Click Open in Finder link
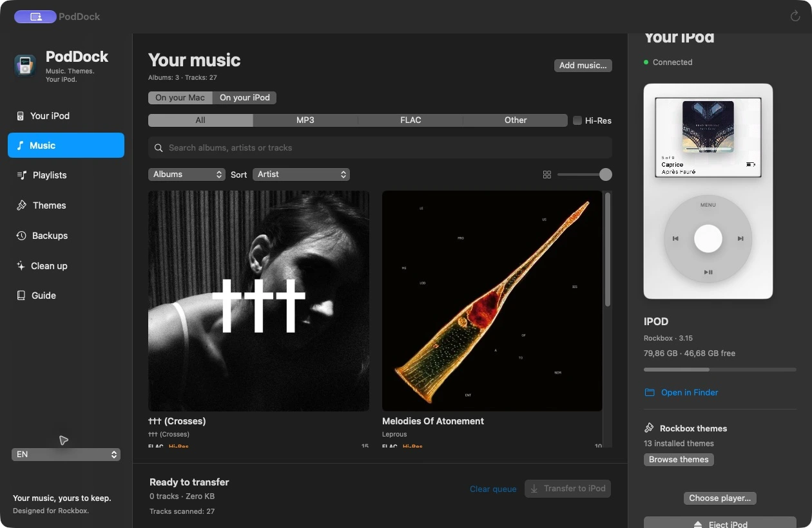The width and height of the screenshot is (812, 528). point(690,393)
